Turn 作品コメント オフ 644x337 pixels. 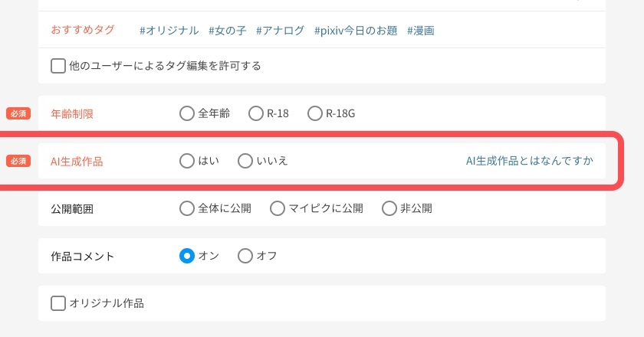[245, 256]
